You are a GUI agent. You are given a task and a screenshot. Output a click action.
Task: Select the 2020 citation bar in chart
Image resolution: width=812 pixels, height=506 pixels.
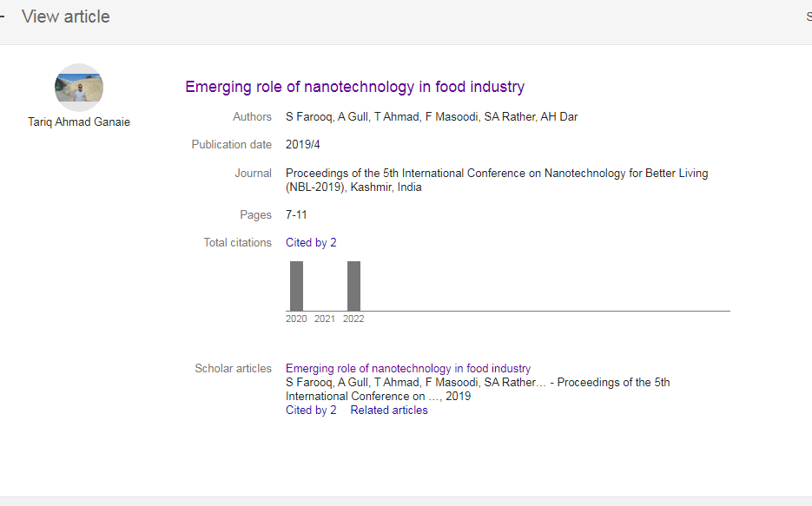coord(296,286)
